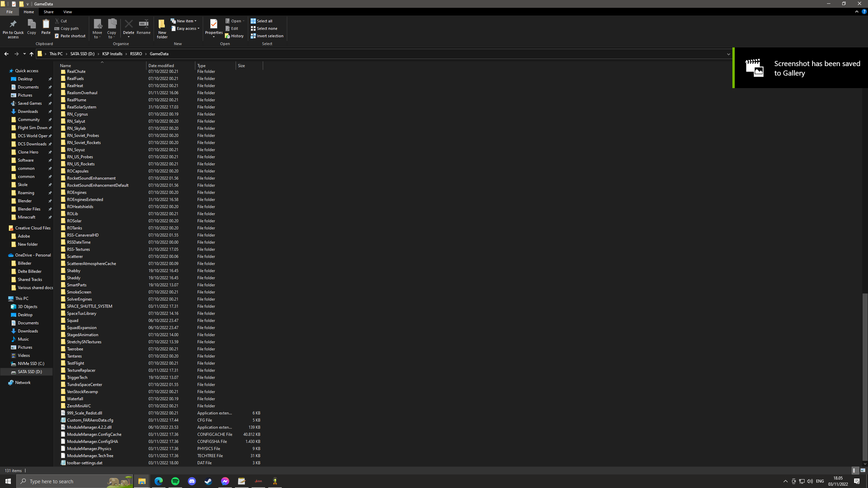Open Spotify from the taskbar
This screenshot has height=488, width=868.
click(175, 481)
